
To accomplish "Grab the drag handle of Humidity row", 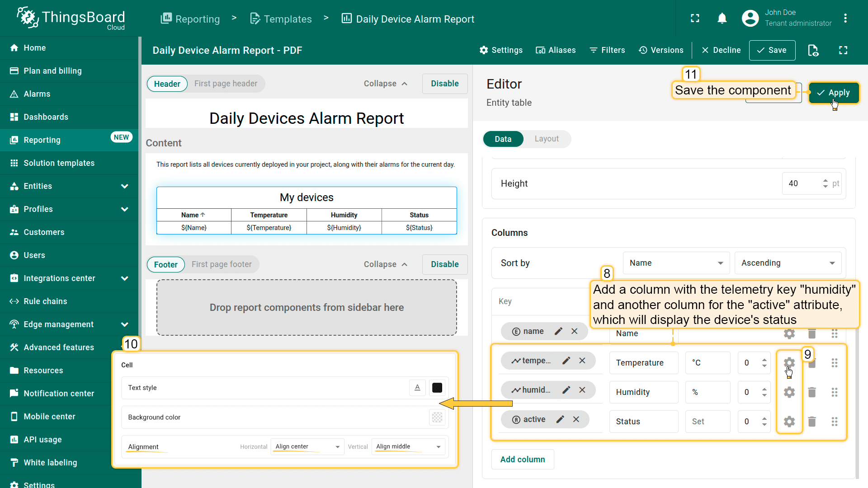I will pyautogui.click(x=835, y=392).
